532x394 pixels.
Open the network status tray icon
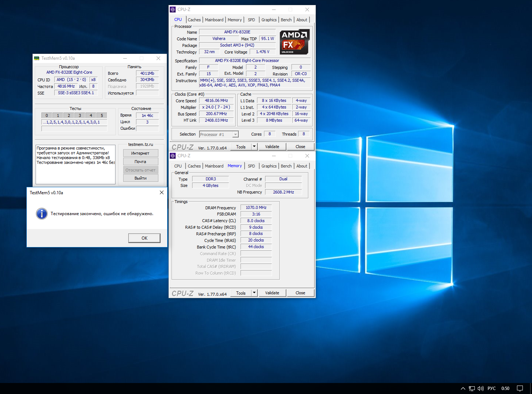tap(472, 389)
